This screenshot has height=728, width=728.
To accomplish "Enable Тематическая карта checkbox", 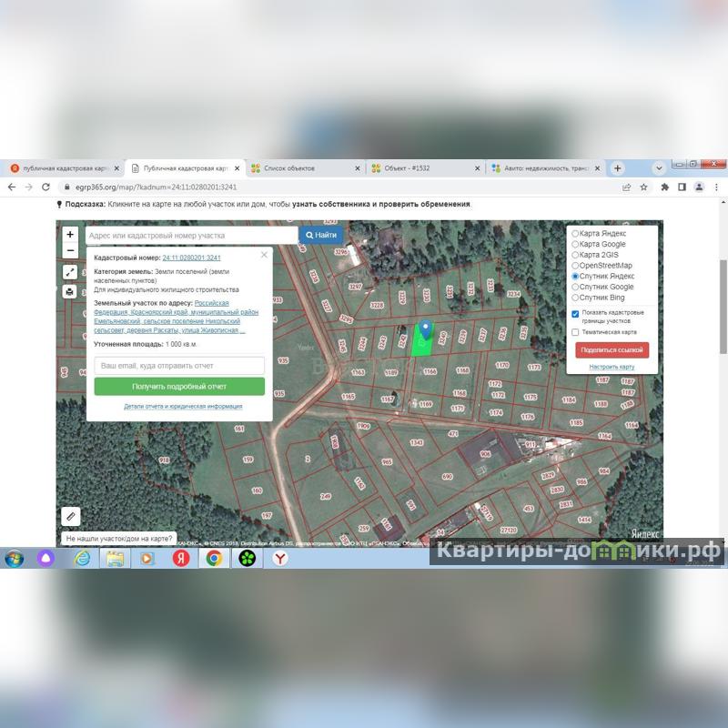I will [x=575, y=332].
